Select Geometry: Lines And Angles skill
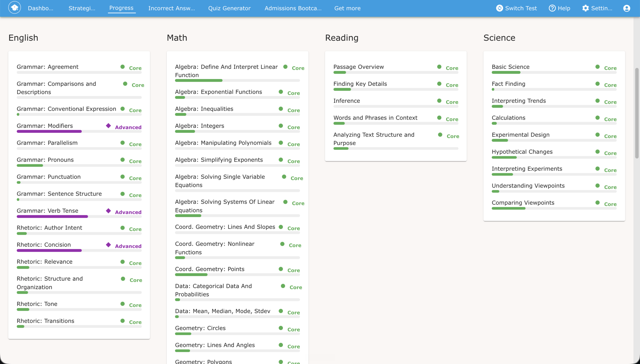The height and width of the screenshot is (364, 640). click(215, 345)
